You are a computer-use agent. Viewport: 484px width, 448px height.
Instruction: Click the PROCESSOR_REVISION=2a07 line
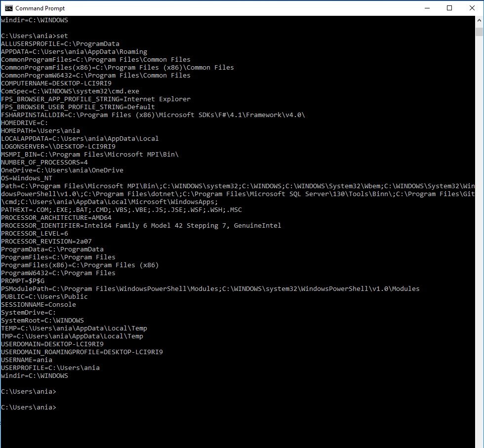(x=46, y=242)
